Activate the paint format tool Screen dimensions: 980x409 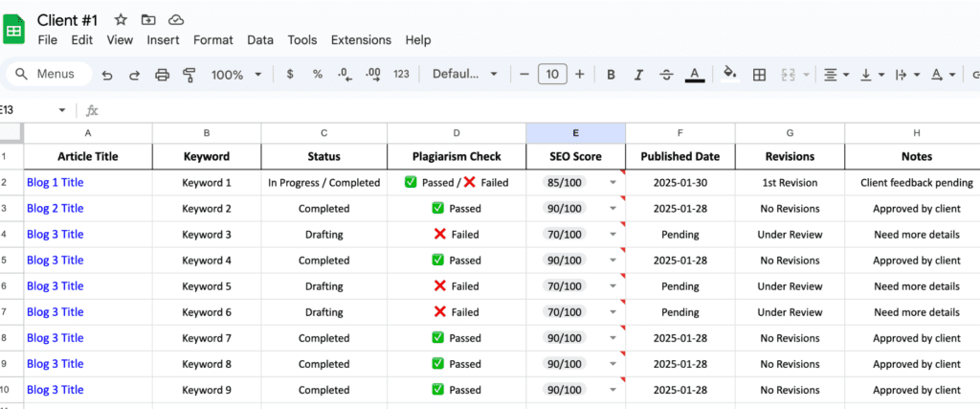[189, 75]
